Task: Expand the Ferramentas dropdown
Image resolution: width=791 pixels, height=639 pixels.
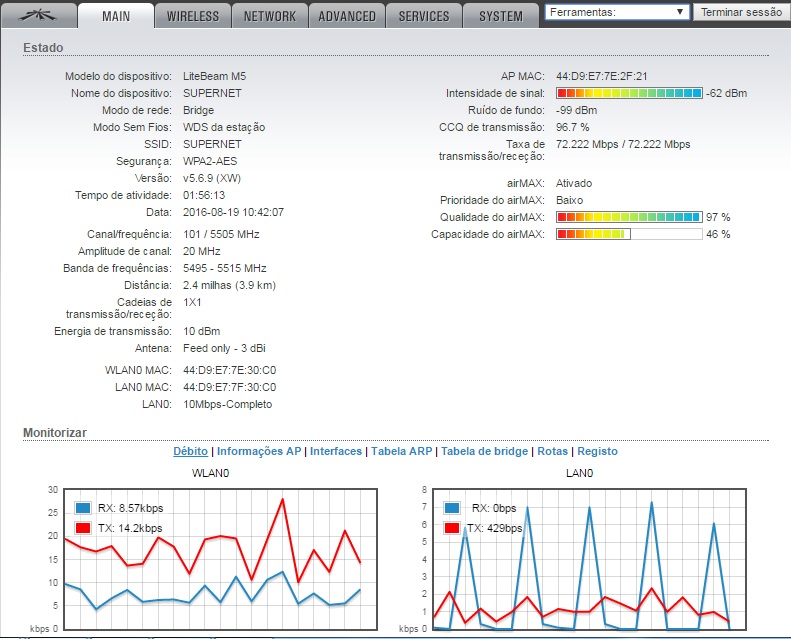Action: click(617, 12)
